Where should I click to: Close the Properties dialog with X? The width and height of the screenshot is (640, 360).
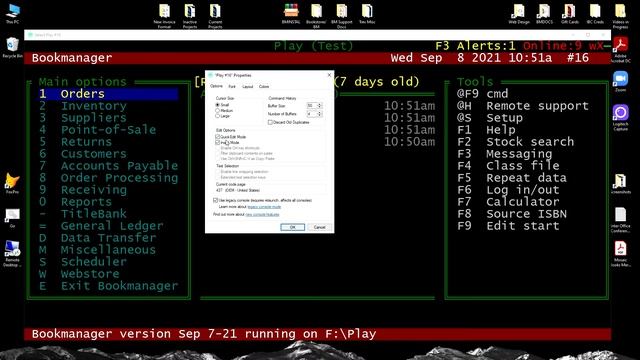[329, 75]
